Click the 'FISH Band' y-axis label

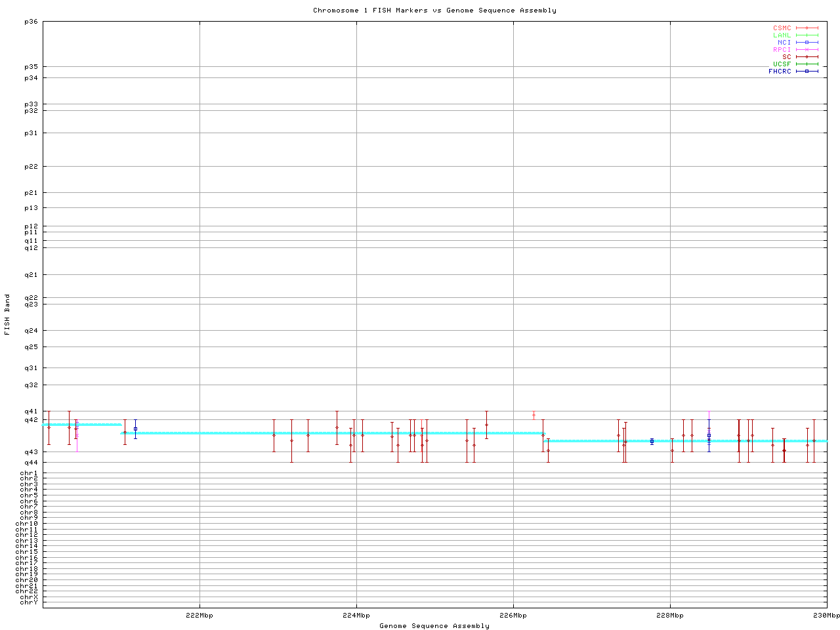point(8,314)
